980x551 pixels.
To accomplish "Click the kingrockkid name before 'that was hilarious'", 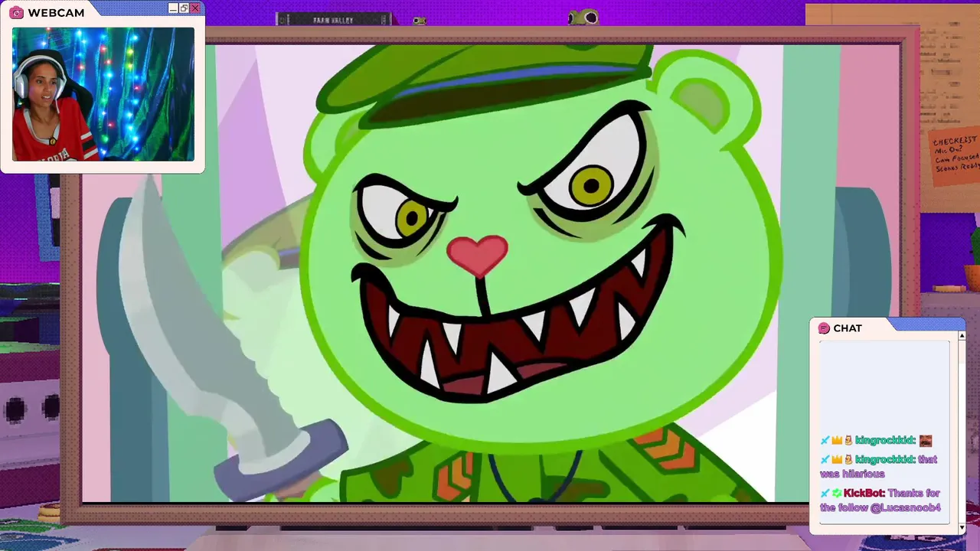I will (x=885, y=459).
